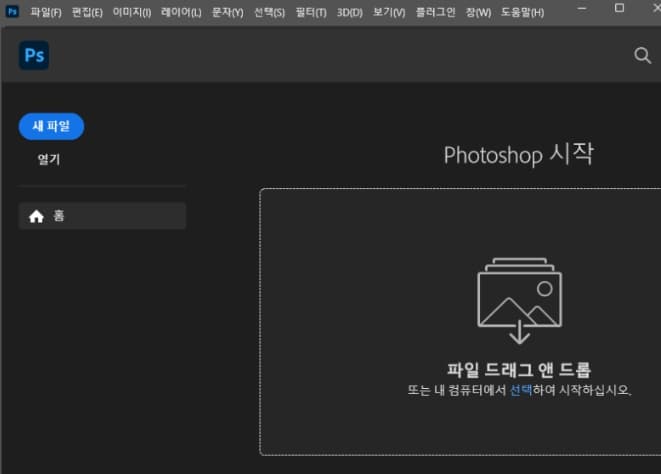
Task: Click the 파일 드래그 앤 드롭 text
Action: pyautogui.click(x=519, y=370)
